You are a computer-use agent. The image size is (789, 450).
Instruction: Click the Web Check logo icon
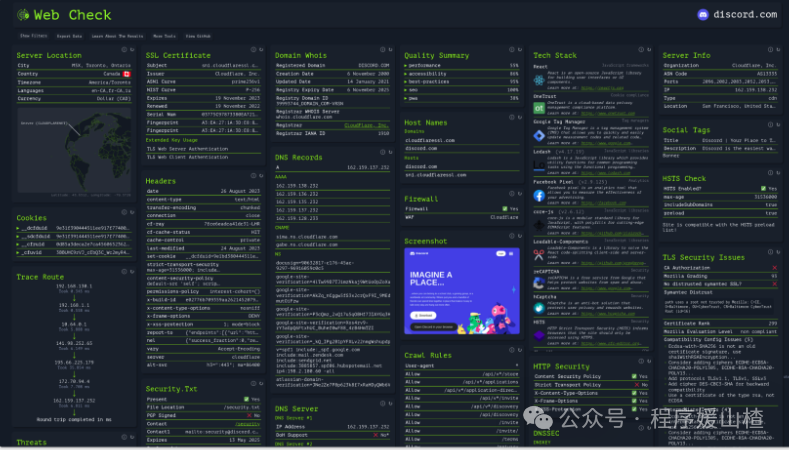[x=23, y=15]
